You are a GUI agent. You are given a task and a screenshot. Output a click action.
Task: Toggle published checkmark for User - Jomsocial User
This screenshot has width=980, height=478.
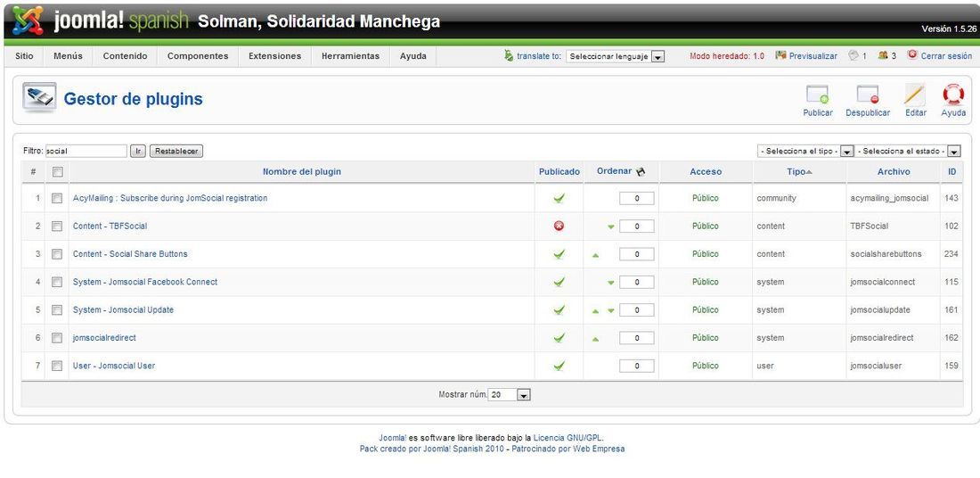coord(559,366)
